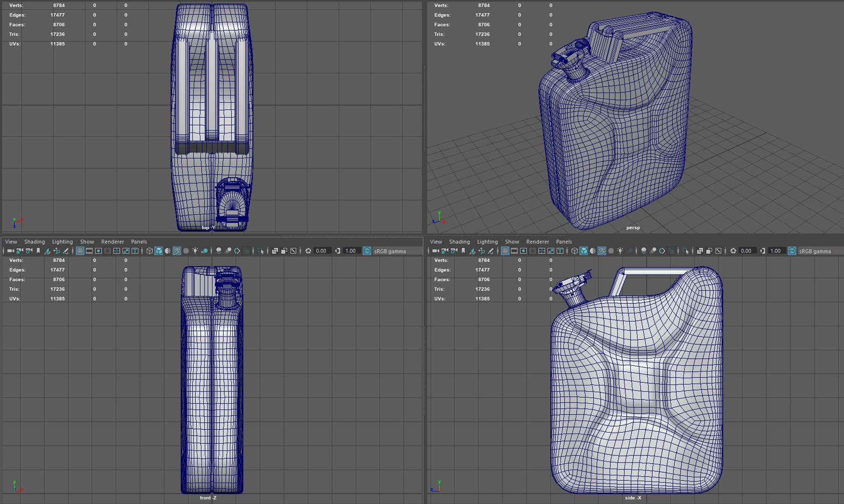This screenshot has width=844, height=504.
Task: Toggle view transform ON button in side -X panel
Action: tap(792, 251)
